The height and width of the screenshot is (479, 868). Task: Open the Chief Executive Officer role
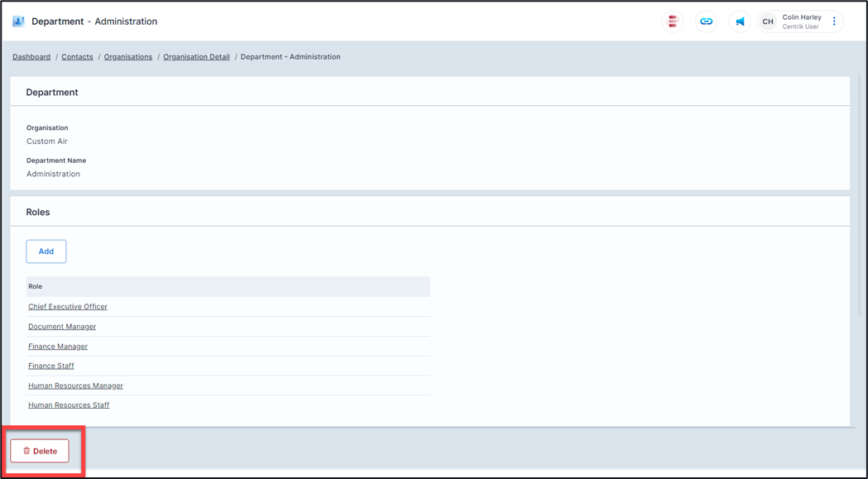[x=68, y=307]
